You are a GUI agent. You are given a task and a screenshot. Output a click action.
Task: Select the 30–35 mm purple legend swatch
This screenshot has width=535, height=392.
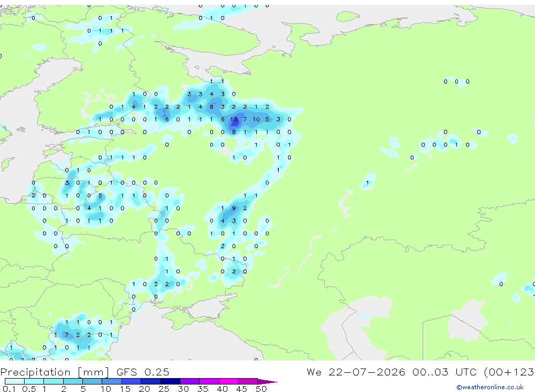pyautogui.click(x=190, y=381)
